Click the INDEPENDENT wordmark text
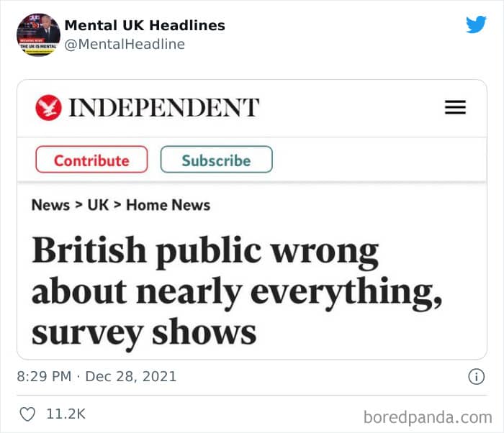This screenshot has width=504, height=433. tap(164, 108)
